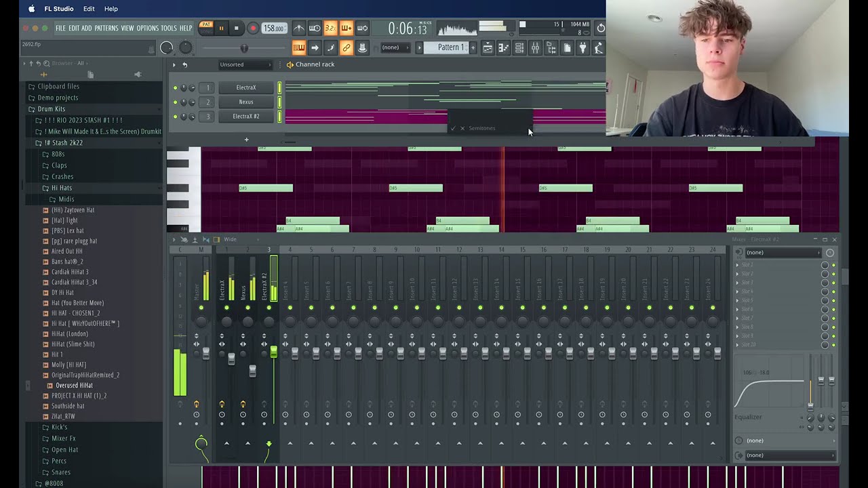Toggle typing keyboard to piano

298,47
